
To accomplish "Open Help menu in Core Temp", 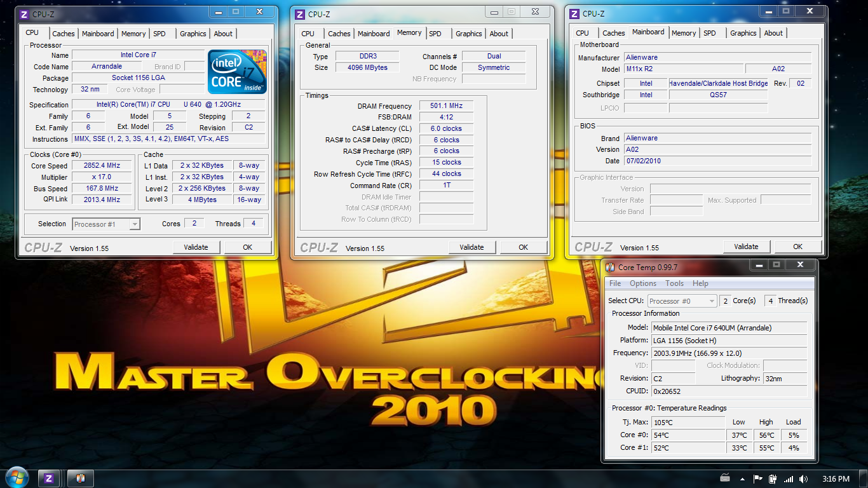I will (700, 283).
